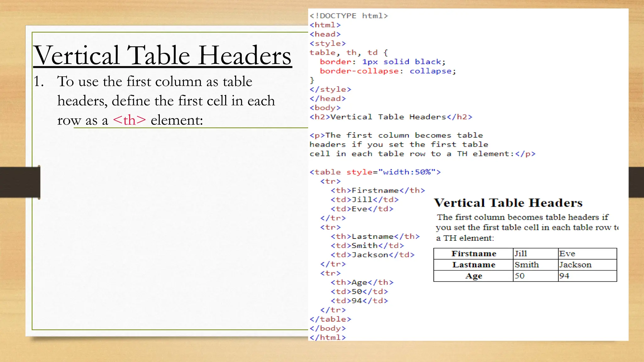Click the 'Eve' cell in rendered table

click(x=587, y=254)
